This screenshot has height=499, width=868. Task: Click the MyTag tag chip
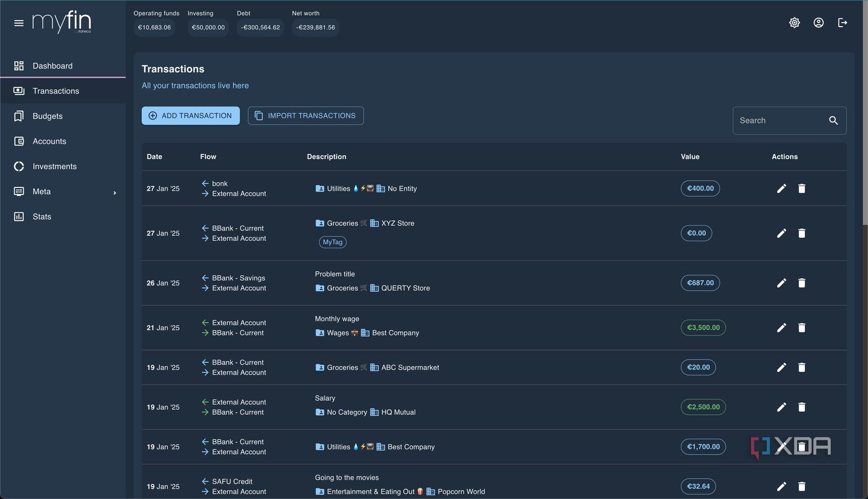(333, 242)
